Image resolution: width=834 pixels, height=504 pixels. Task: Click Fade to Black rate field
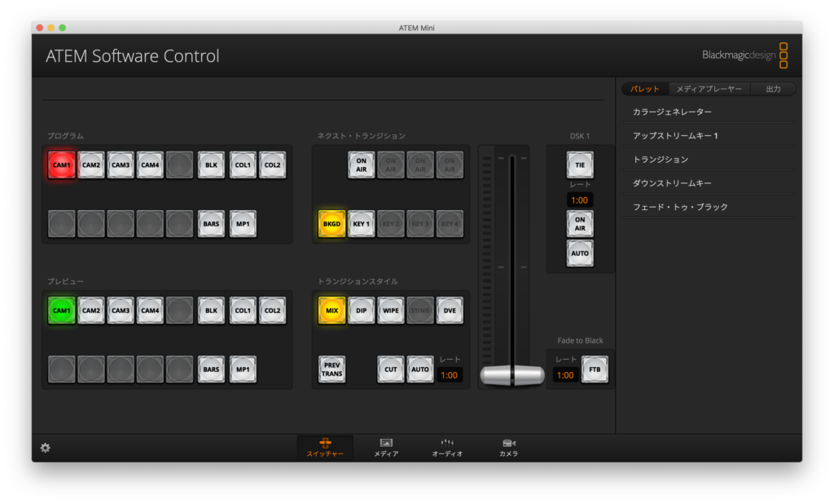tap(565, 375)
